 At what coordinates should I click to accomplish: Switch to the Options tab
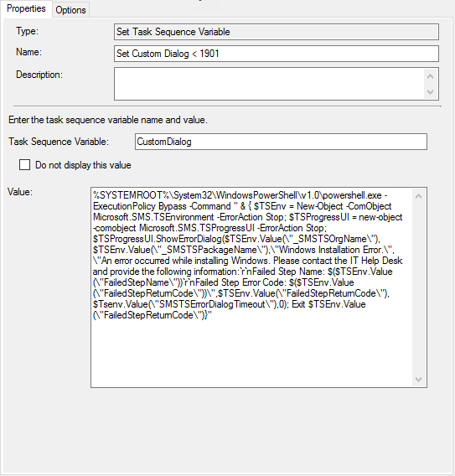click(x=70, y=10)
